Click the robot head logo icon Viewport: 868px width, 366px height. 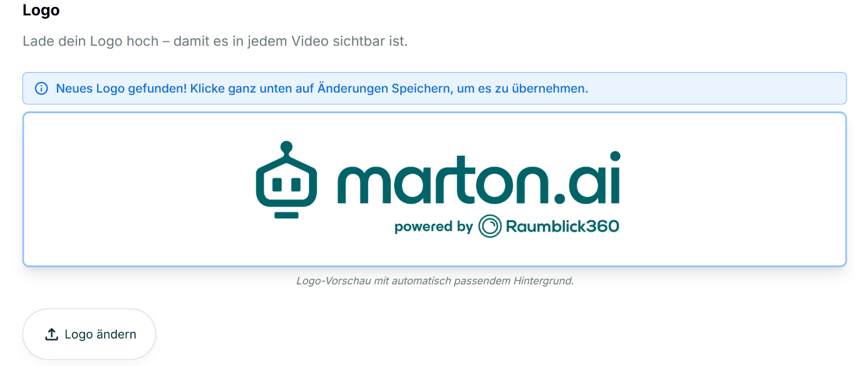pyautogui.click(x=286, y=180)
